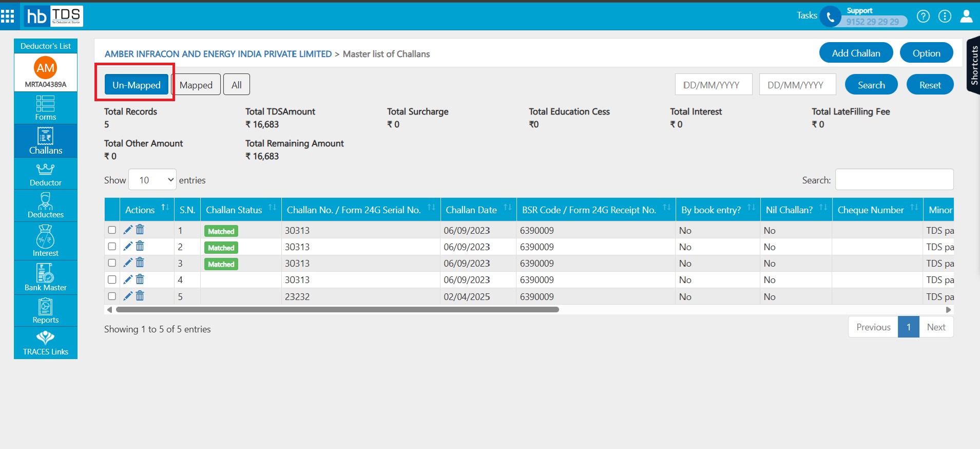Image resolution: width=980 pixels, height=449 pixels.
Task: Delete challan 23232 with trash icon
Action: 140,296
